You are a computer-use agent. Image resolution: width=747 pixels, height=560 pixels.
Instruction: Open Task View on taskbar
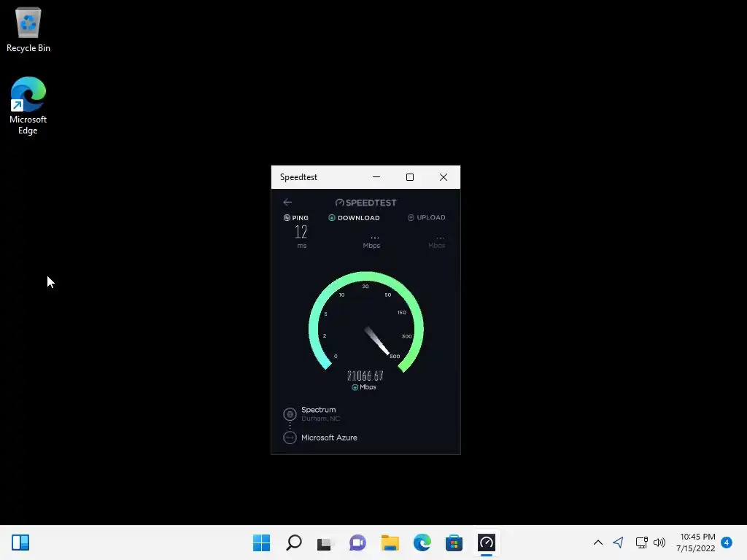click(325, 542)
